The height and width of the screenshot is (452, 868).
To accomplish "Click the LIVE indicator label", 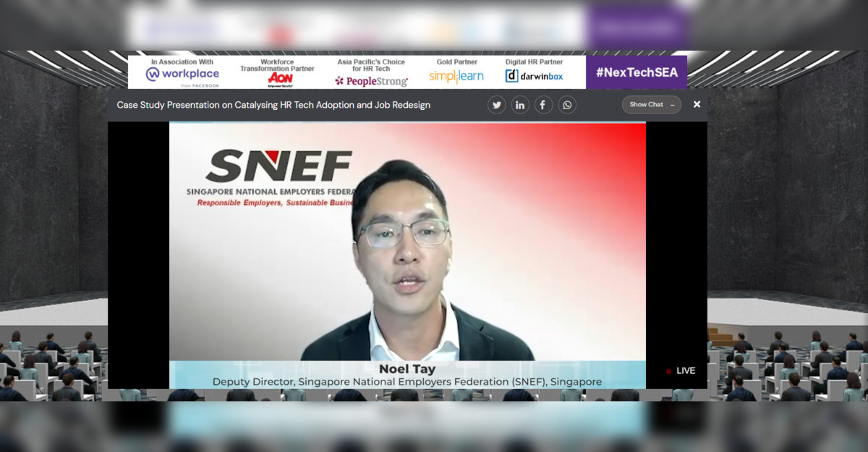I will pos(686,371).
